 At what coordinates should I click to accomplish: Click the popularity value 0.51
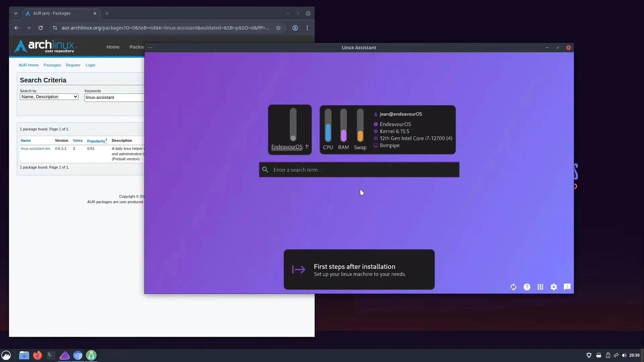[91, 148]
